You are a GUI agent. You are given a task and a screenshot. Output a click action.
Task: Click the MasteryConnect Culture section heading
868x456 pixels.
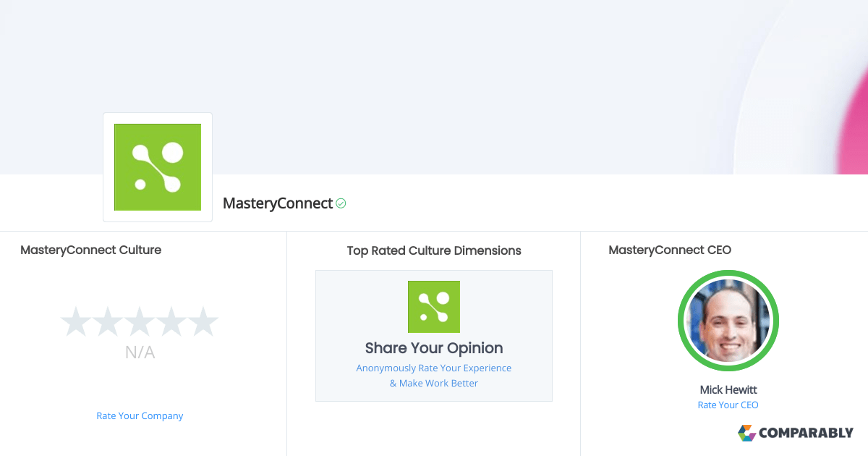(x=90, y=250)
